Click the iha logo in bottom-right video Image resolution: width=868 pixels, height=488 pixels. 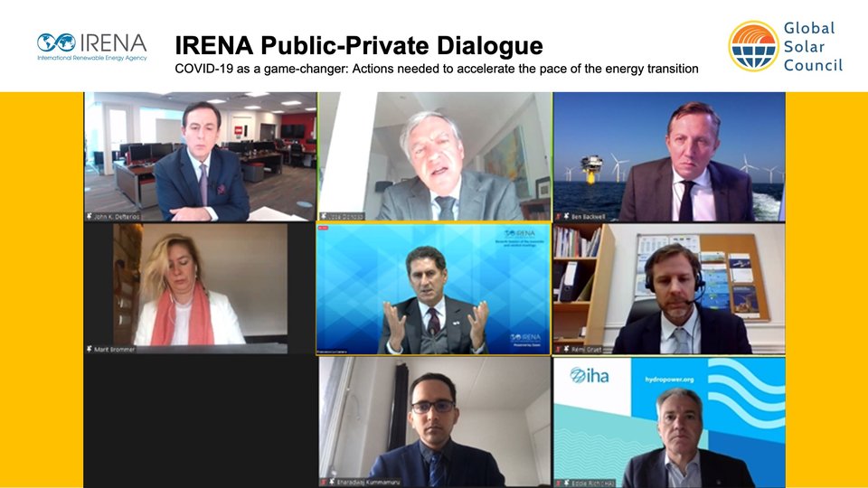click(590, 376)
